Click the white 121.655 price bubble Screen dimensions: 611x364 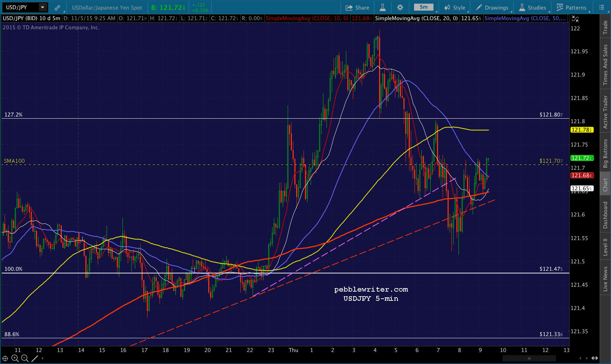(x=582, y=189)
